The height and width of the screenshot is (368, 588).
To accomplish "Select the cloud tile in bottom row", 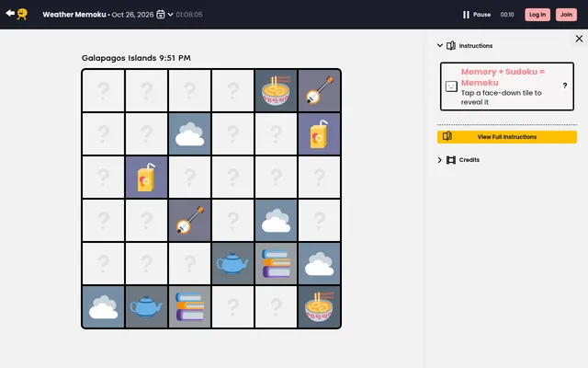I will [x=103, y=306].
